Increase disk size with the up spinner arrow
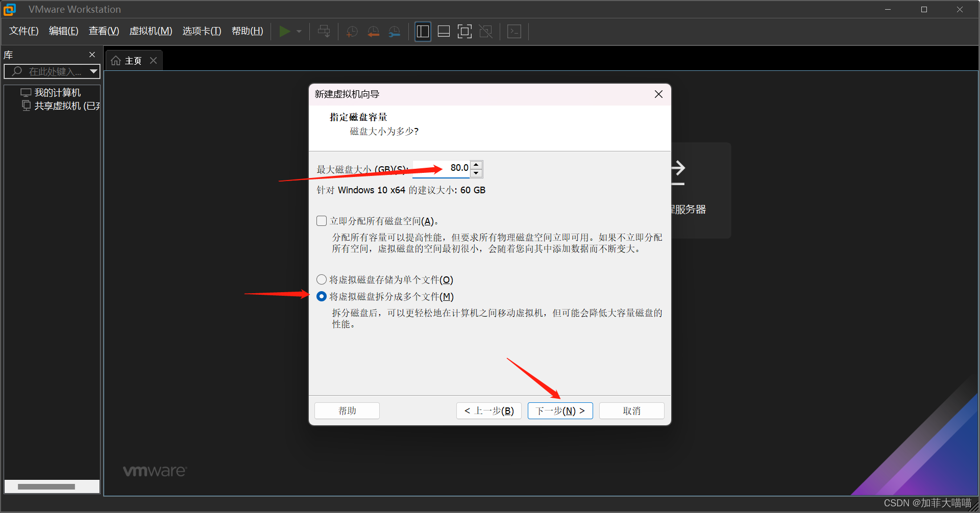 [476, 165]
